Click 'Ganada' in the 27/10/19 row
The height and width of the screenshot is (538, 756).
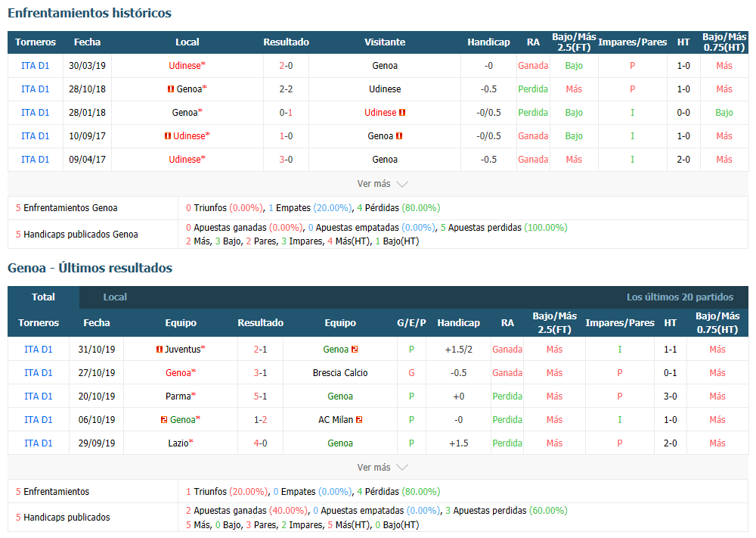[507, 373]
